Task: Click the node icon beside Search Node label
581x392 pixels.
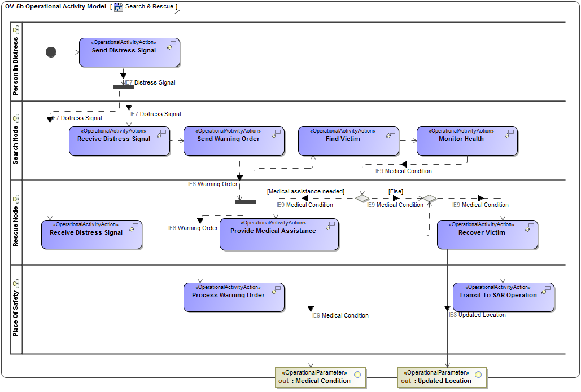Action: pyautogui.click(x=16, y=118)
